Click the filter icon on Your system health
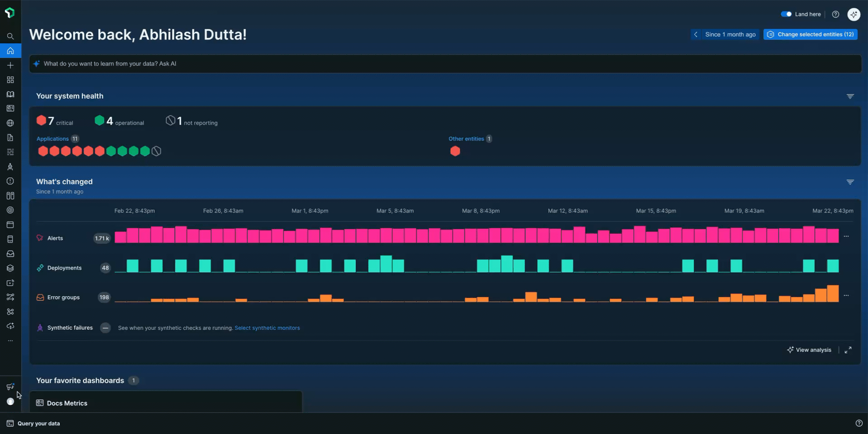This screenshot has width=868, height=434. (x=850, y=96)
